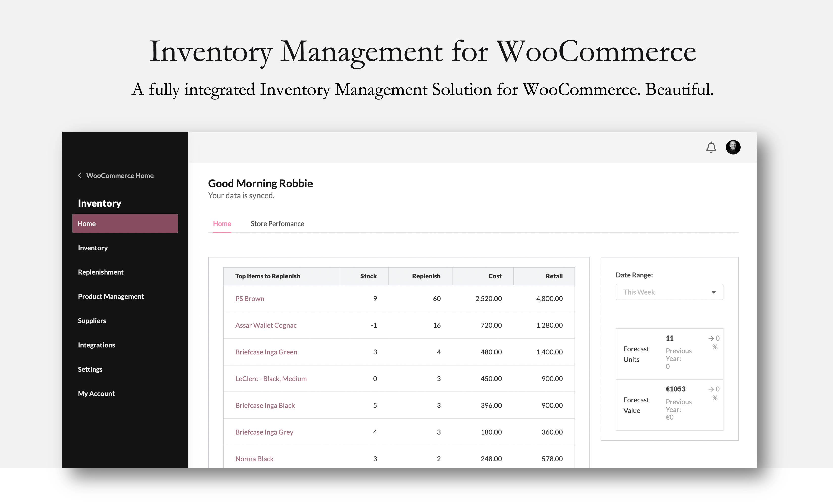The width and height of the screenshot is (833, 504).
Task: Open notifications via the bell icon
Action: tap(711, 147)
